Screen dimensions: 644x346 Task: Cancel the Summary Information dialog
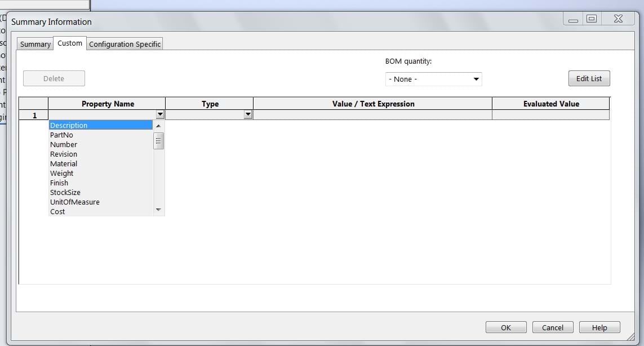552,327
